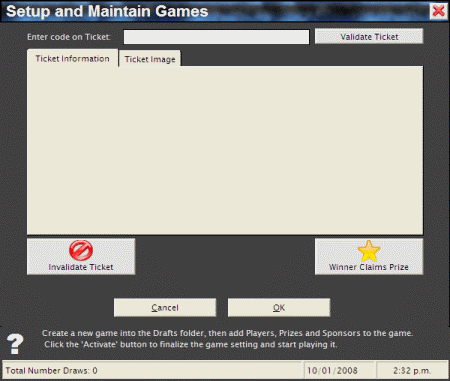This screenshot has height=381, width=450.
Task: Click the 'Enter code on Ticket' label
Action: click(69, 37)
